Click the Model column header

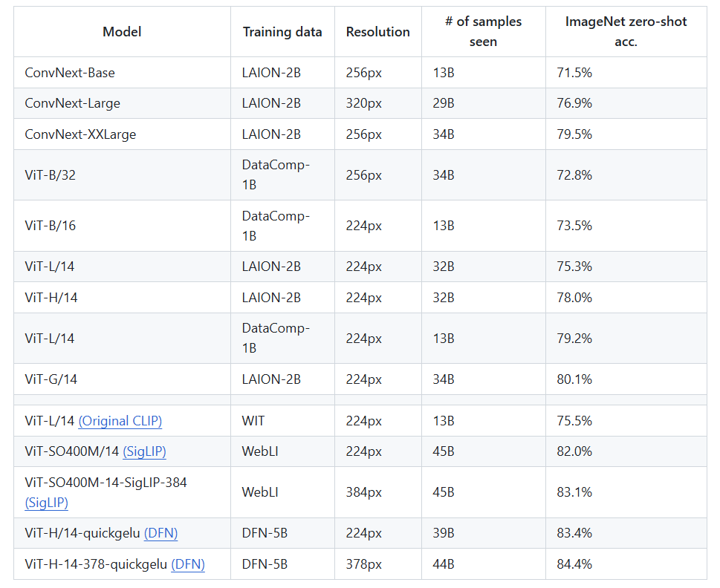point(122,32)
